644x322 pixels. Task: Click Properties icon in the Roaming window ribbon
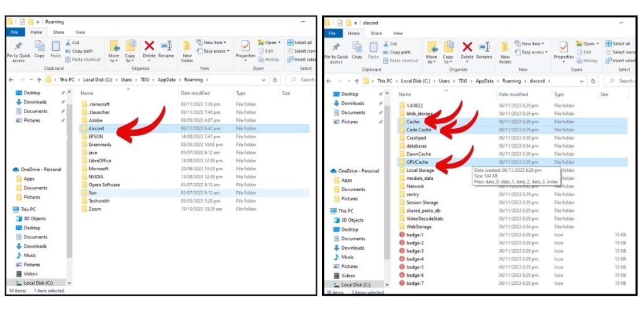pos(245,49)
